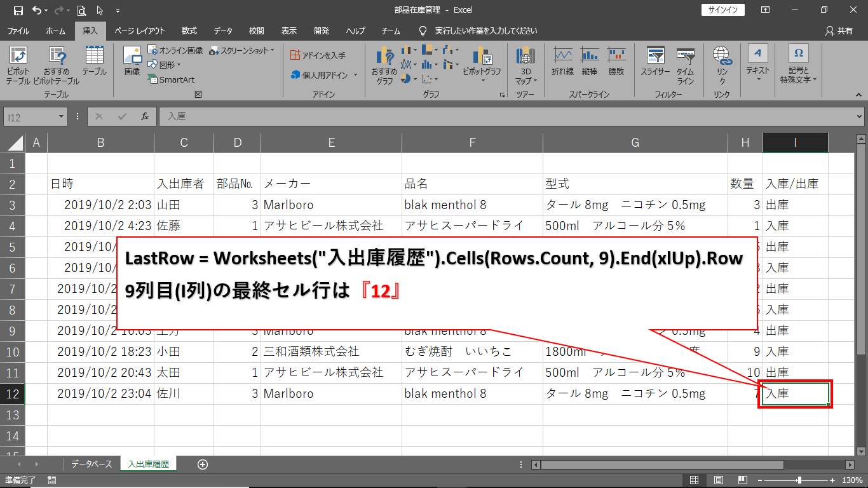Click zoom out minus button

(x=761, y=480)
